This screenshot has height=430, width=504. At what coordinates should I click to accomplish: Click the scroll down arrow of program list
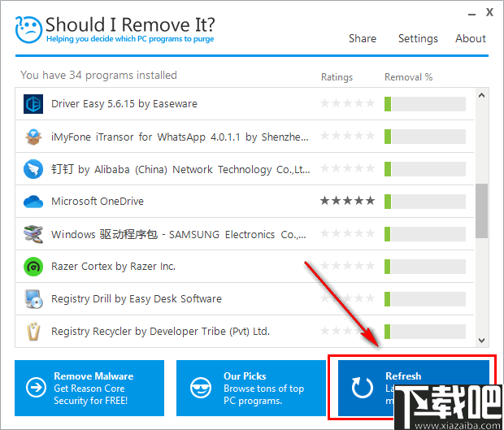[481, 341]
